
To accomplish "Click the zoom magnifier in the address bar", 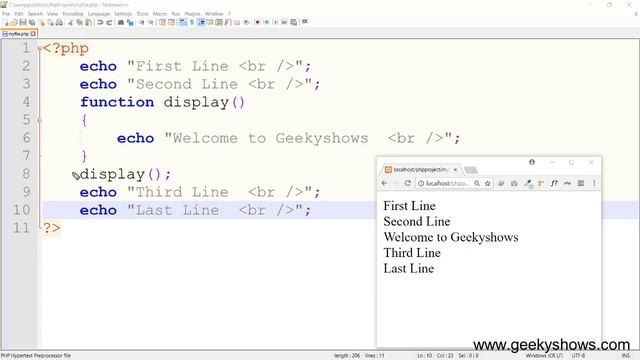I will [477, 184].
